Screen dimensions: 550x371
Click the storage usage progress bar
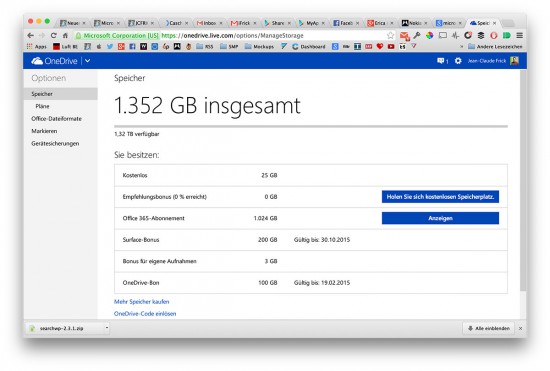coord(311,126)
